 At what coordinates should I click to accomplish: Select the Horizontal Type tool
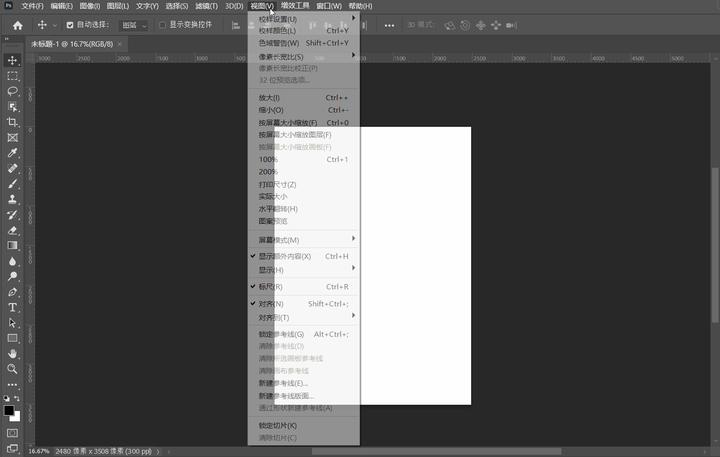click(12, 307)
